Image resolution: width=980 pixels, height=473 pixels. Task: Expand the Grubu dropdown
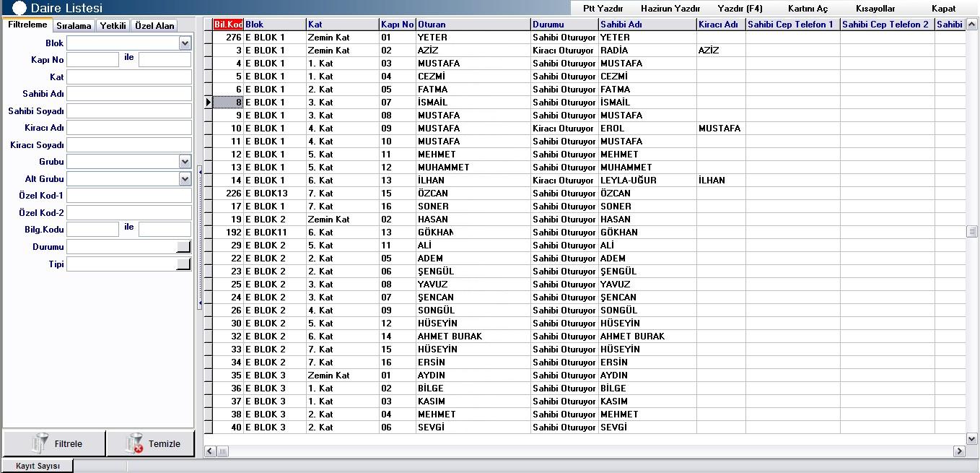[x=185, y=162]
